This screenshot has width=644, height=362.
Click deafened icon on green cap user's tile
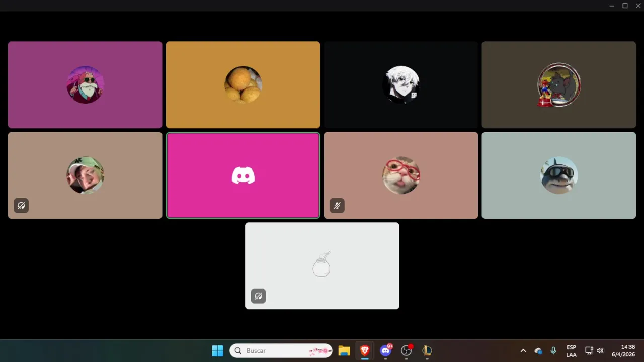[21, 205]
